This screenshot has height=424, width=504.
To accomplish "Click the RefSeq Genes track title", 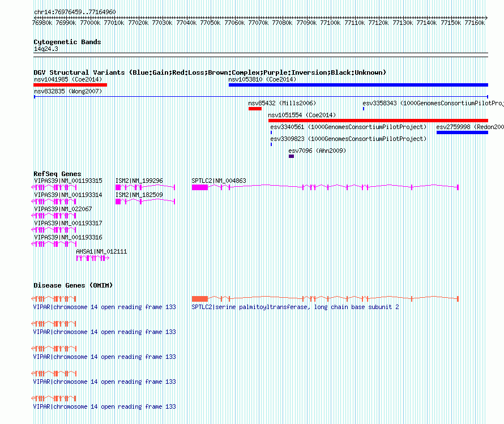I will point(57,174).
